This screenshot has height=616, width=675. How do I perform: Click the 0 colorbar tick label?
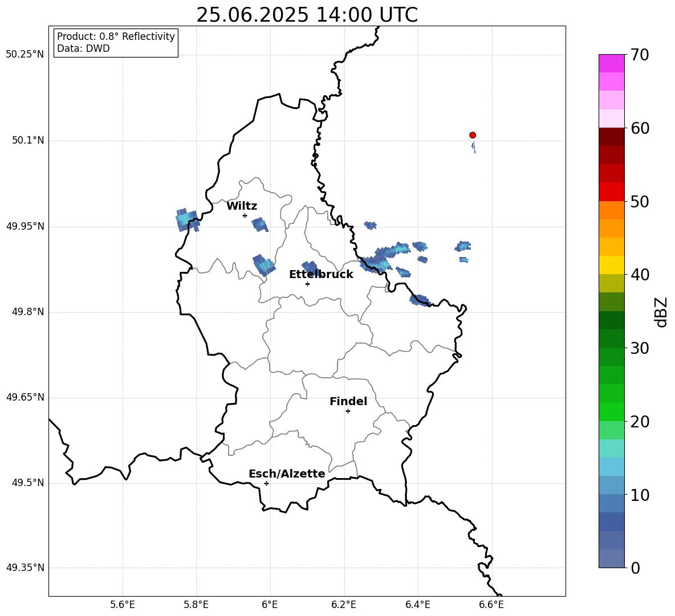(x=635, y=568)
